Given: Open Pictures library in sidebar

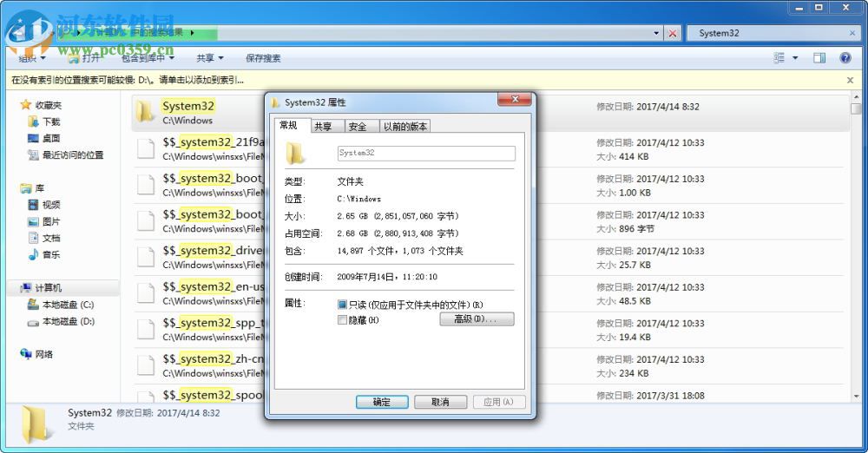Looking at the screenshot, I should 43,221.
